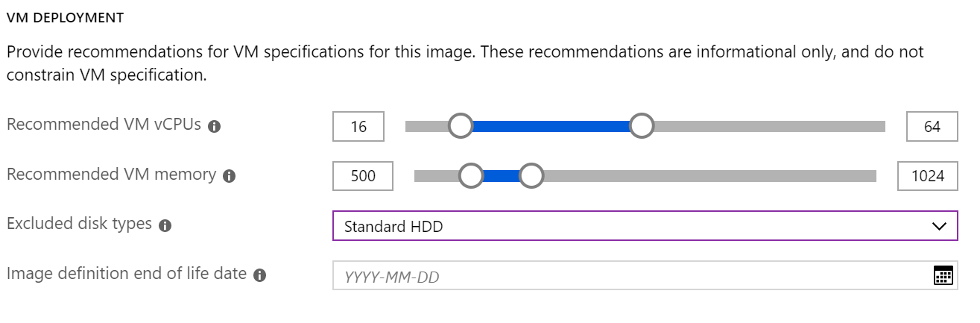Select the memory minimum field showing 500
Screen dimensions: 980x323
click(x=363, y=176)
